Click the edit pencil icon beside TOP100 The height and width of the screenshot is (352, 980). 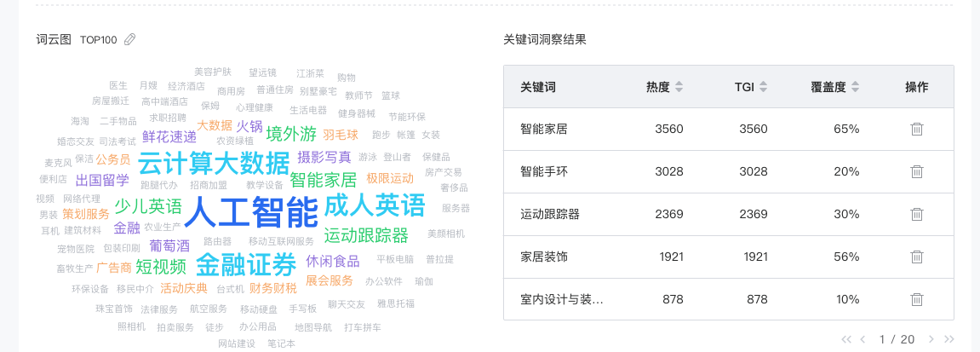(130, 39)
